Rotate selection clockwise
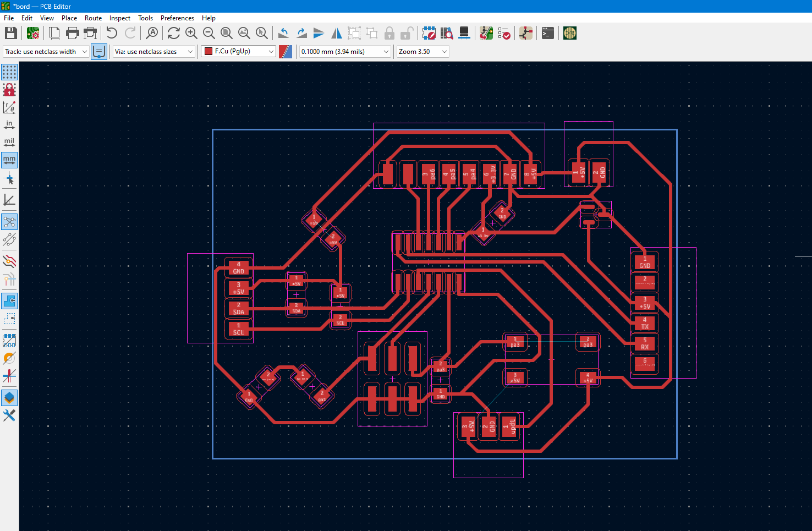The height and width of the screenshot is (531, 812). (x=301, y=34)
